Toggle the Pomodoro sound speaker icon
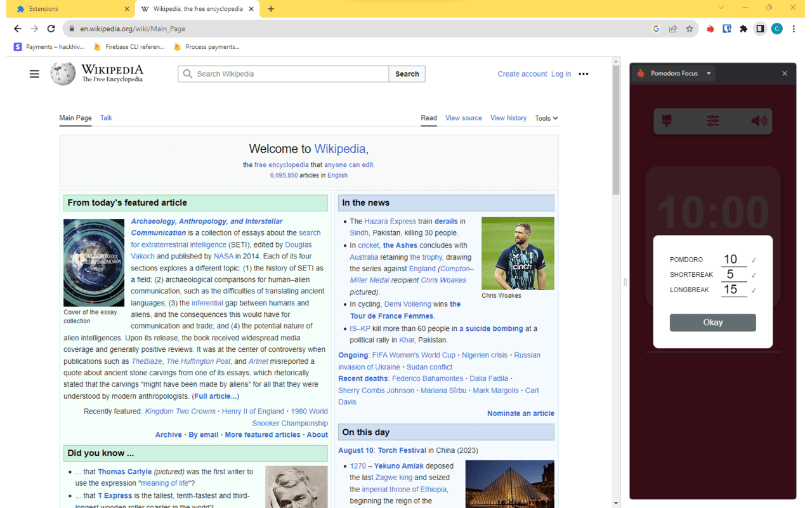This screenshot has height=508, width=812. [x=759, y=121]
